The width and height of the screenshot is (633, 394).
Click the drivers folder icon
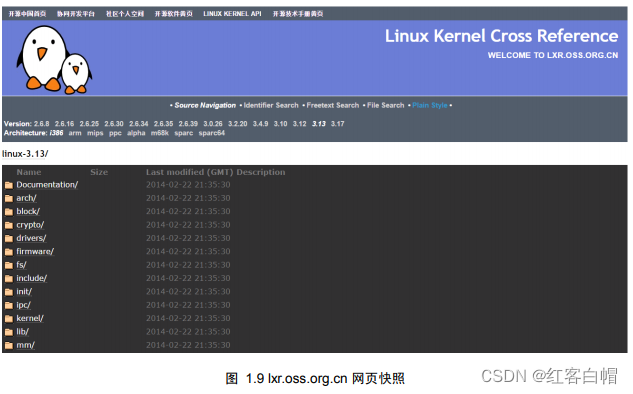9,239
